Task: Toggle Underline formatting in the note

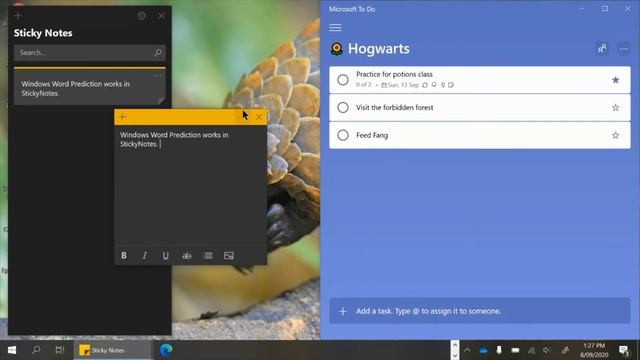Action: coord(165,256)
